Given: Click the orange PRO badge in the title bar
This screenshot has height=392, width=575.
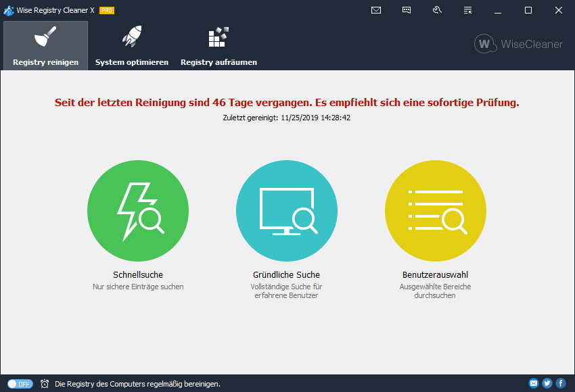Looking at the screenshot, I should click(x=107, y=10).
